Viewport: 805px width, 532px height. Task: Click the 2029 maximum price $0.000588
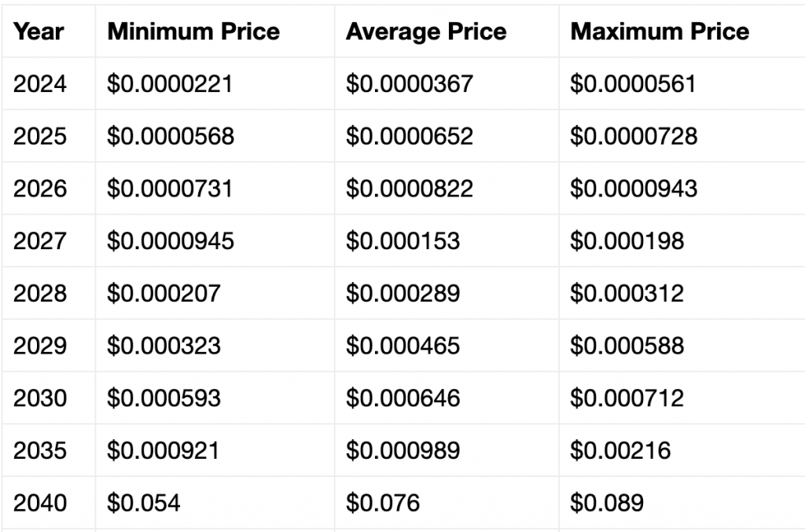(627, 346)
